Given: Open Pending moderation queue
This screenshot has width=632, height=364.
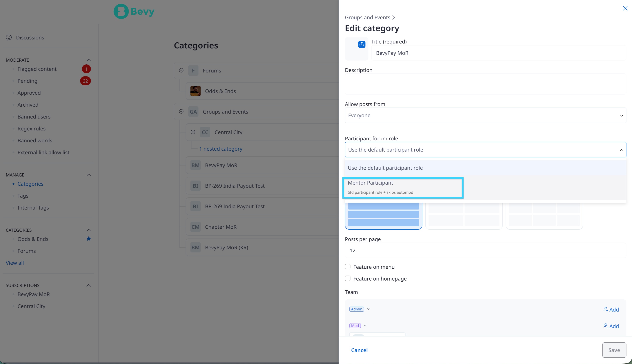Looking at the screenshot, I should tap(27, 81).
